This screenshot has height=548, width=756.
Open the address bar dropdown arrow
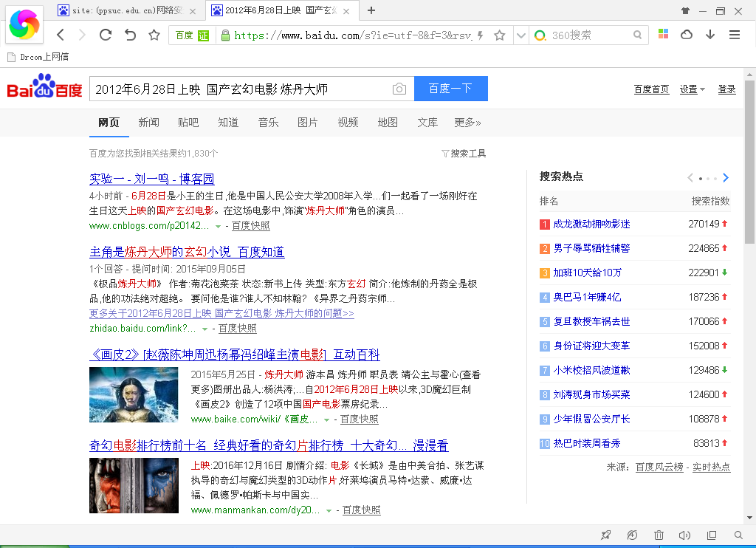tap(520, 35)
